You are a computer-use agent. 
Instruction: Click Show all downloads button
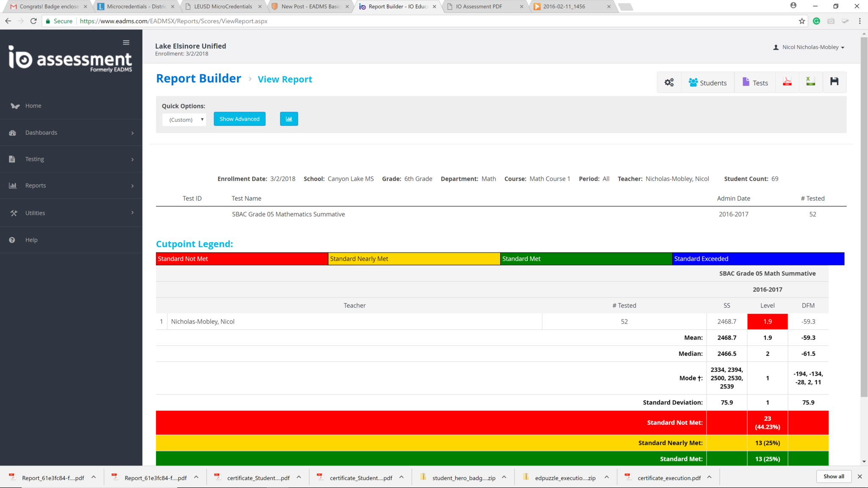coord(833,477)
